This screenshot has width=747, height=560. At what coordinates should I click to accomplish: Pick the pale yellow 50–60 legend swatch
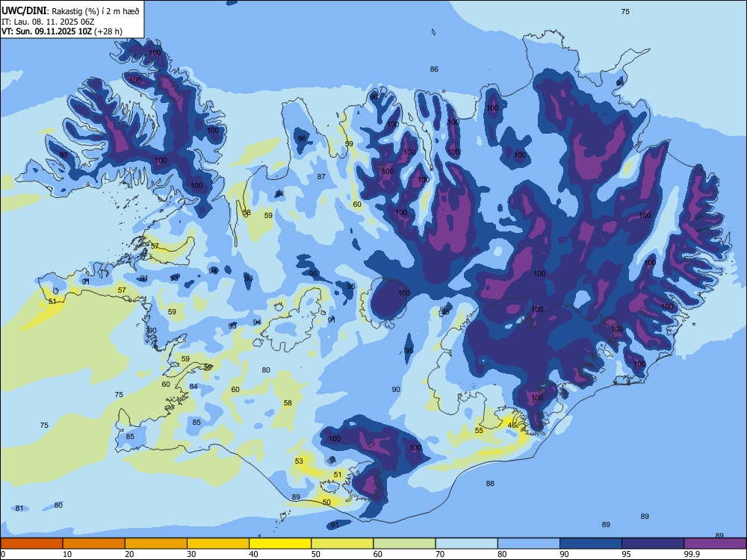(x=342, y=544)
